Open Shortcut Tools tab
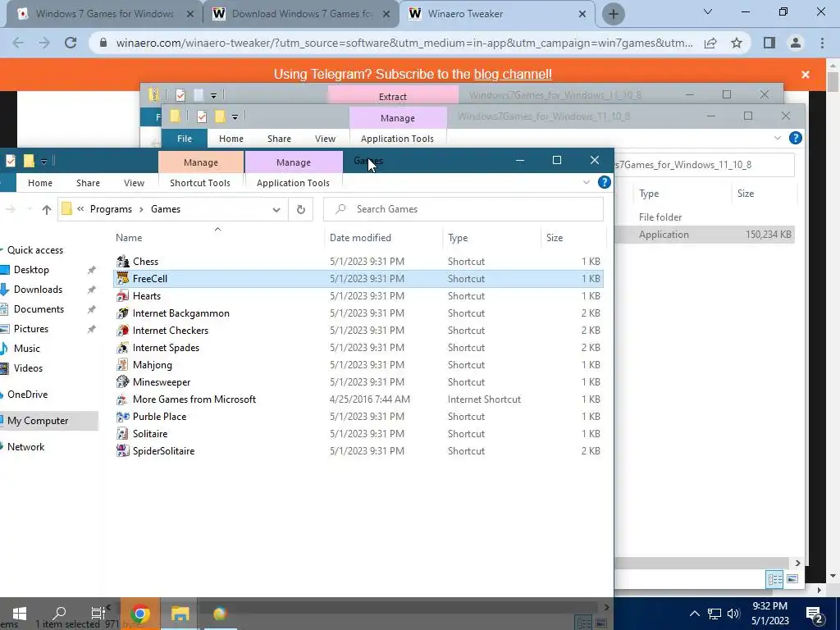Screen dimensions: 840x630 (x=200, y=183)
